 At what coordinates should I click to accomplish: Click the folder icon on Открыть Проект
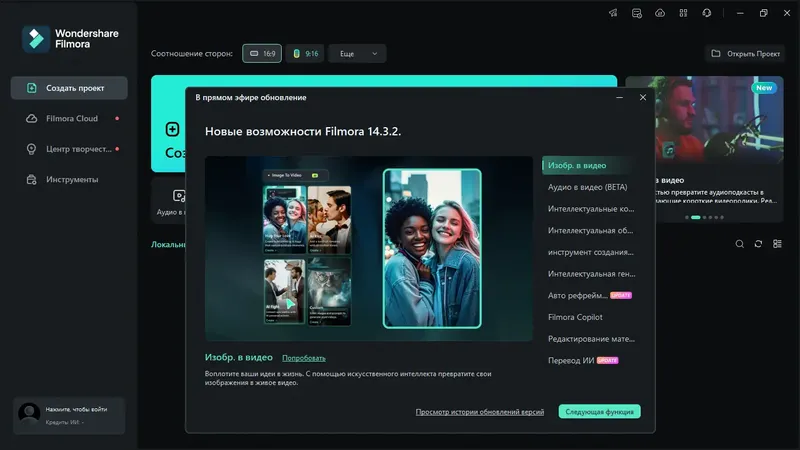tap(716, 54)
